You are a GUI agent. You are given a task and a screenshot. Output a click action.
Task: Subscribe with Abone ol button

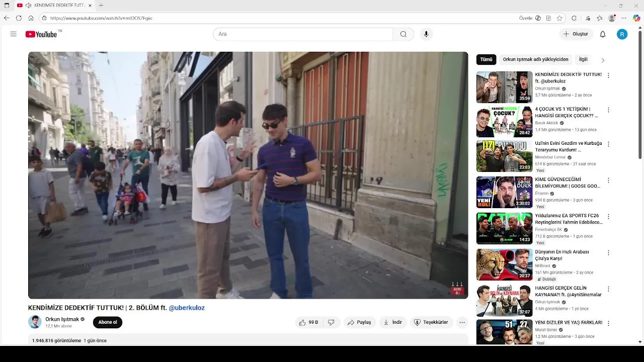click(x=108, y=322)
